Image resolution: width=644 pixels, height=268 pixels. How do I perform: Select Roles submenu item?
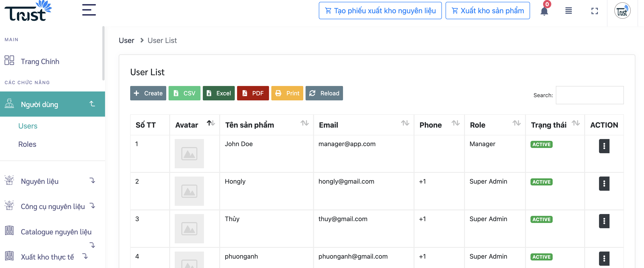click(27, 144)
